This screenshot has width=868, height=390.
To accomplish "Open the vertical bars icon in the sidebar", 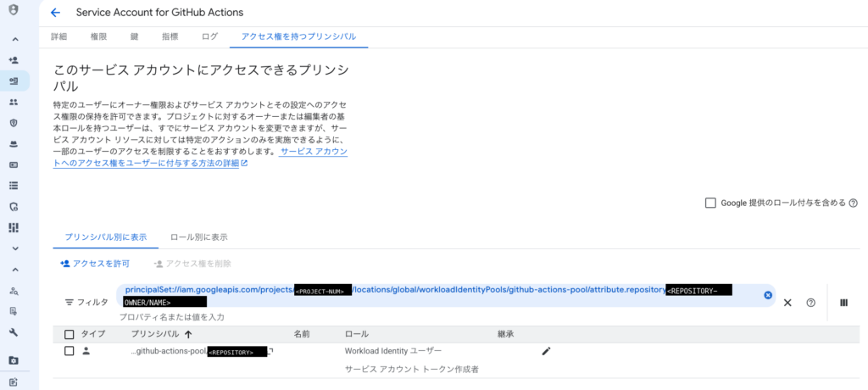I will (x=14, y=228).
